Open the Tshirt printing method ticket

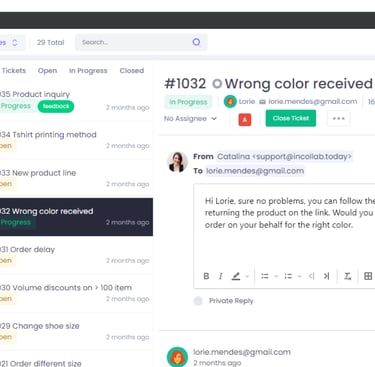tap(75, 140)
